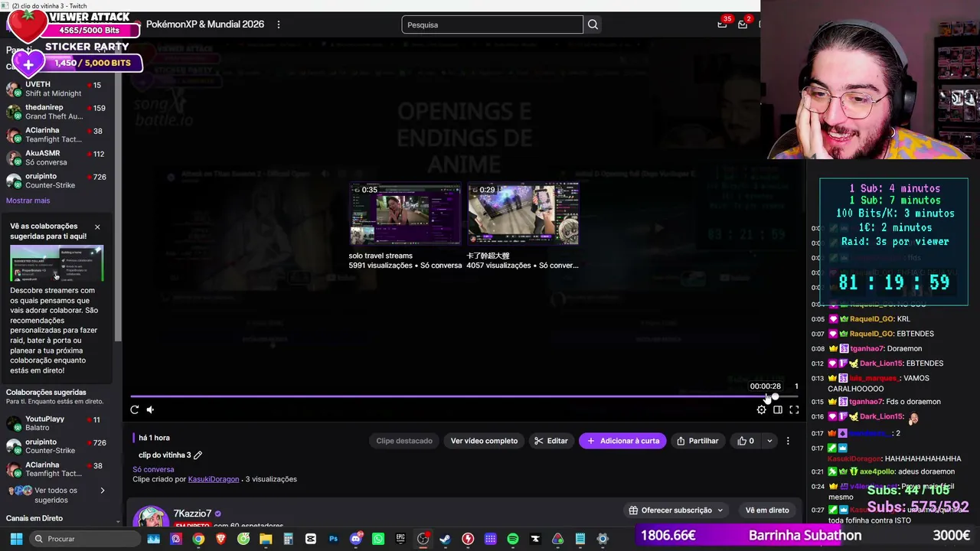Viewport: 980px width, 551px height.
Task: Open the three-dot menu beside PokémonXP title
Action: coord(279,24)
